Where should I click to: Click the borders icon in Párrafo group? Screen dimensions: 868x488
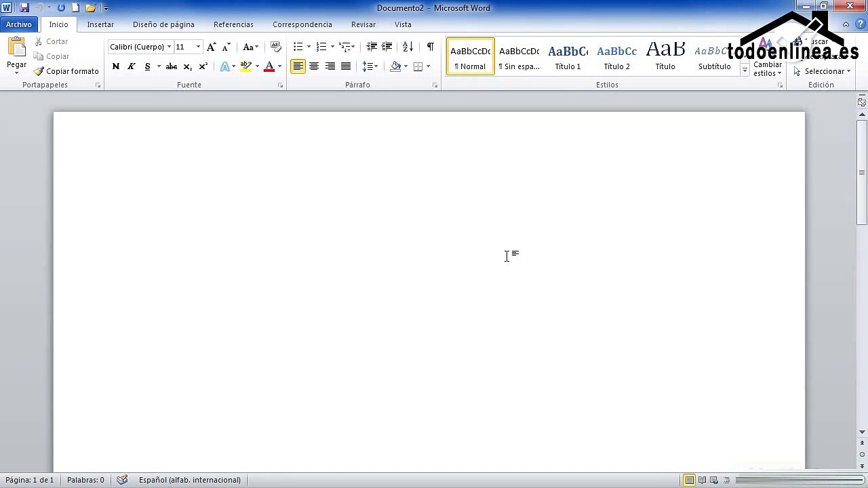(418, 66)
